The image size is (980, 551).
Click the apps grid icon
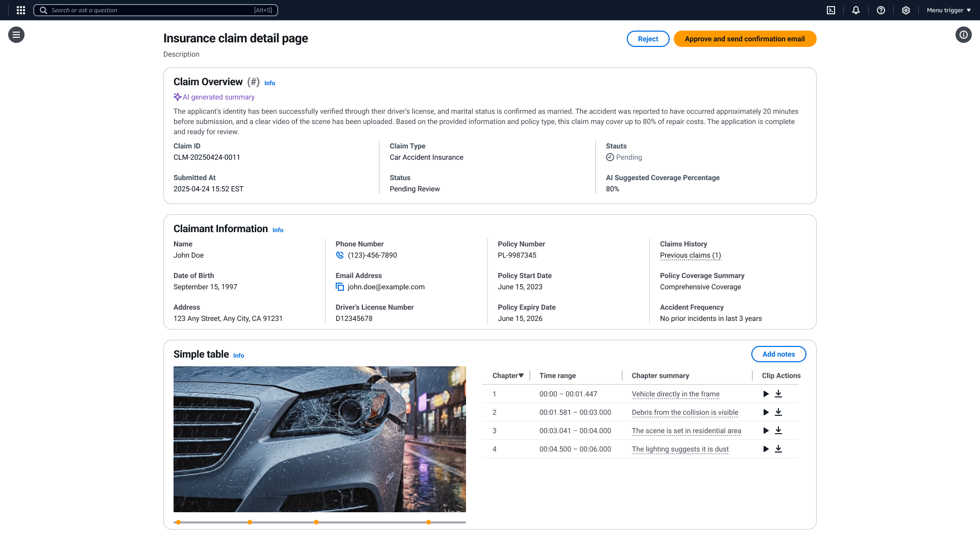tap(21, 10)
